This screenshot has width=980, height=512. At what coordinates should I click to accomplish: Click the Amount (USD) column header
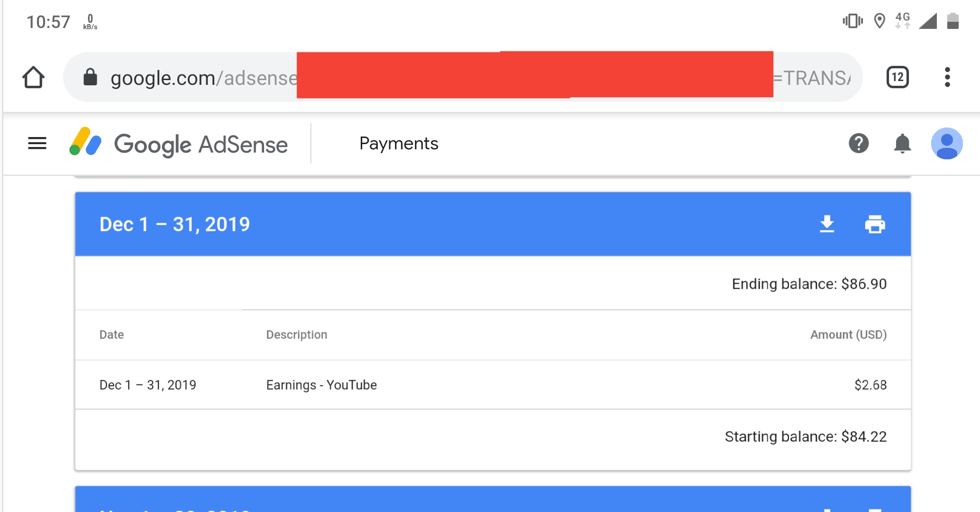click(848, 335)
